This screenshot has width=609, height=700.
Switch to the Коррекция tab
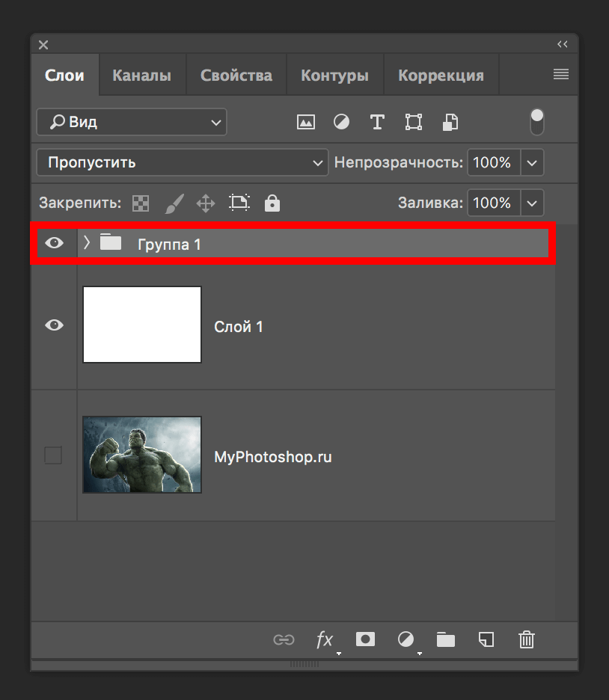tap(441, 76)
